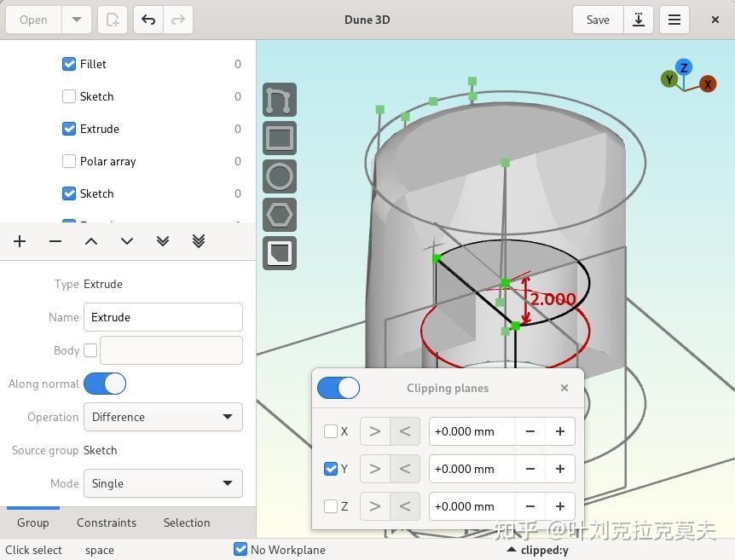This screenshot has height=560, width=735.
Task: Toggle the Along normal switch
Action: click(105, 384)
